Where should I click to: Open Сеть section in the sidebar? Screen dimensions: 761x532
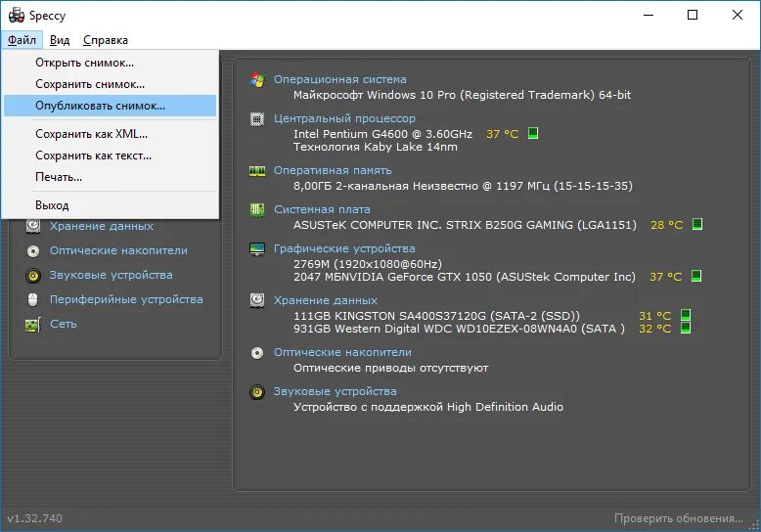(64, 324)
